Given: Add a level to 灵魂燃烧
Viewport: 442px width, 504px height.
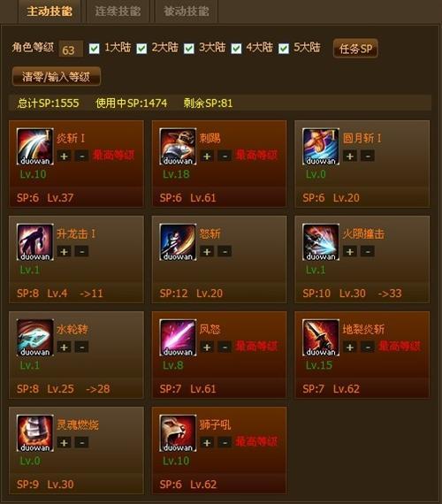Looking at the screenshot, I should pyautogui.click(x=64, y=443).
